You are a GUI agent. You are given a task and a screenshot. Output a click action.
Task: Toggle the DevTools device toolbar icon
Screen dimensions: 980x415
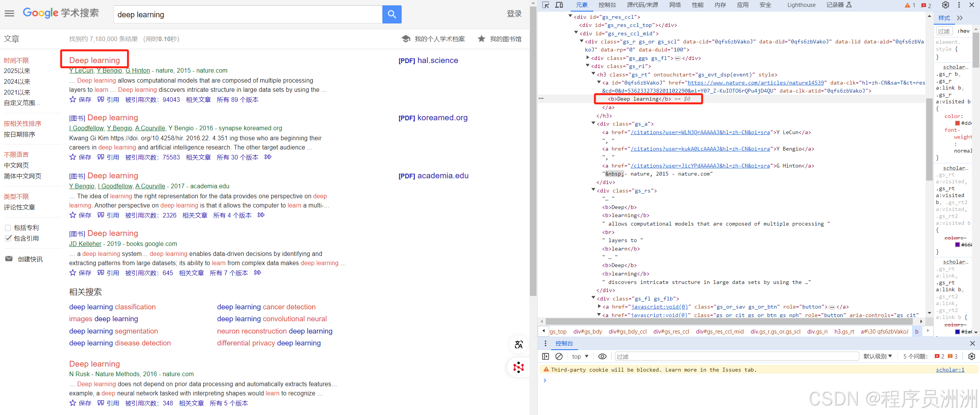[x=559, y=5]
